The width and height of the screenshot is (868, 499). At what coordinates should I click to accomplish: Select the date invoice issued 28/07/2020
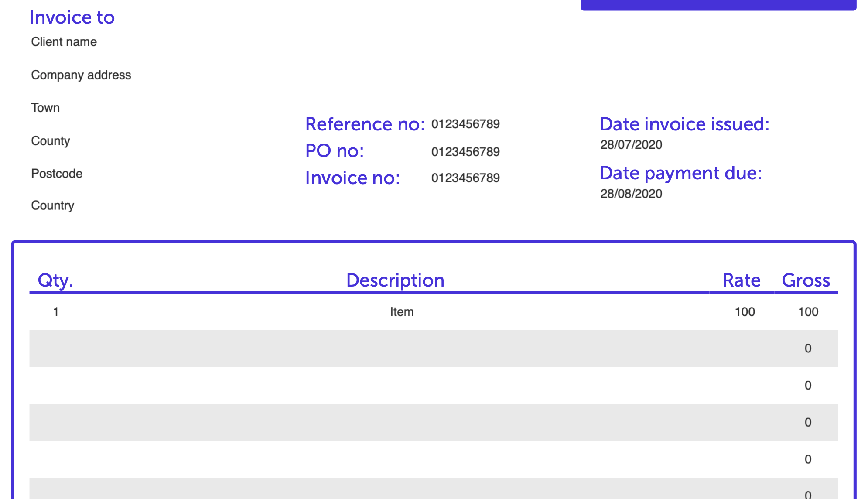631,144
